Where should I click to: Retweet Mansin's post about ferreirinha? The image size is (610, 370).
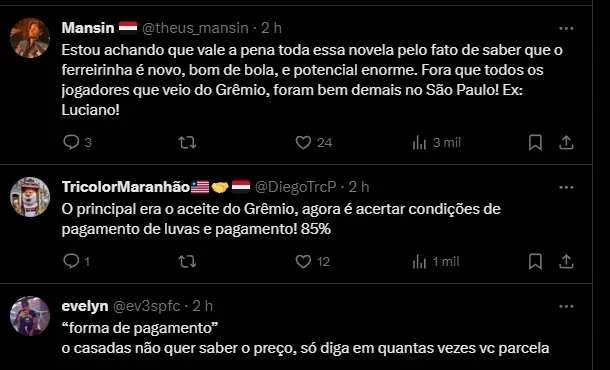[187, 143]
